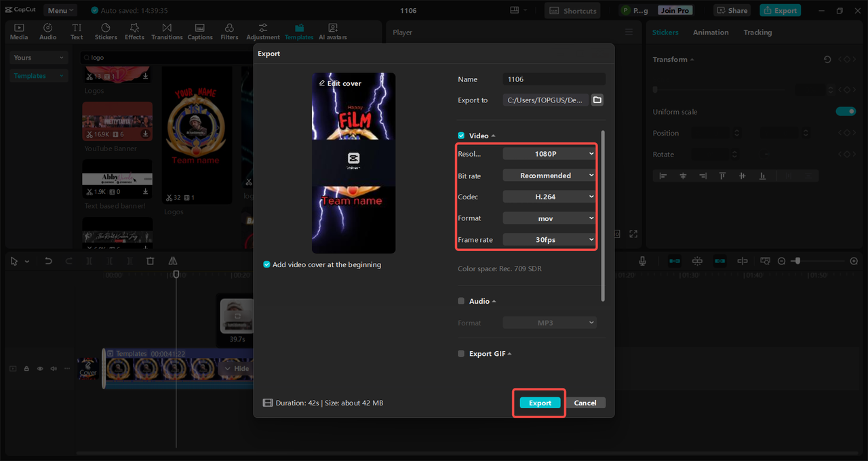The image size is (868, 461).
Task: Click the timeline zoom-out minus icon
Action: pos(781,261)
